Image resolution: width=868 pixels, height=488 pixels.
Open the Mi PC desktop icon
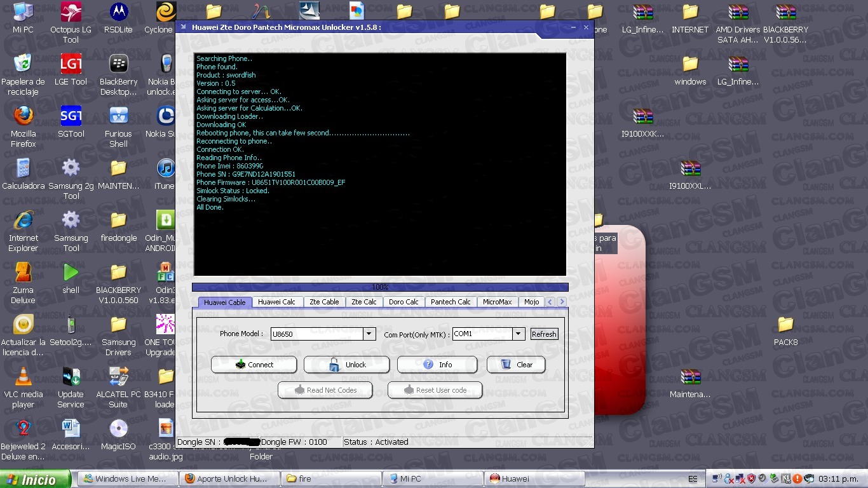(23, 18)
